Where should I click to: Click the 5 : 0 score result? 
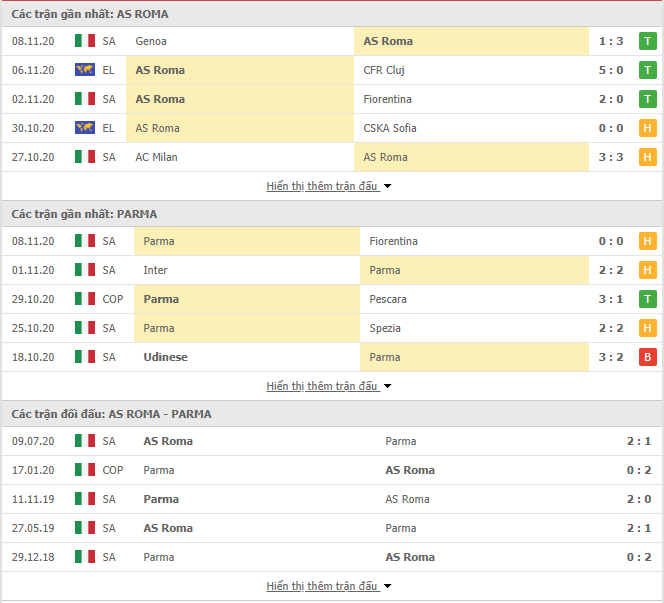coord(611,70)
